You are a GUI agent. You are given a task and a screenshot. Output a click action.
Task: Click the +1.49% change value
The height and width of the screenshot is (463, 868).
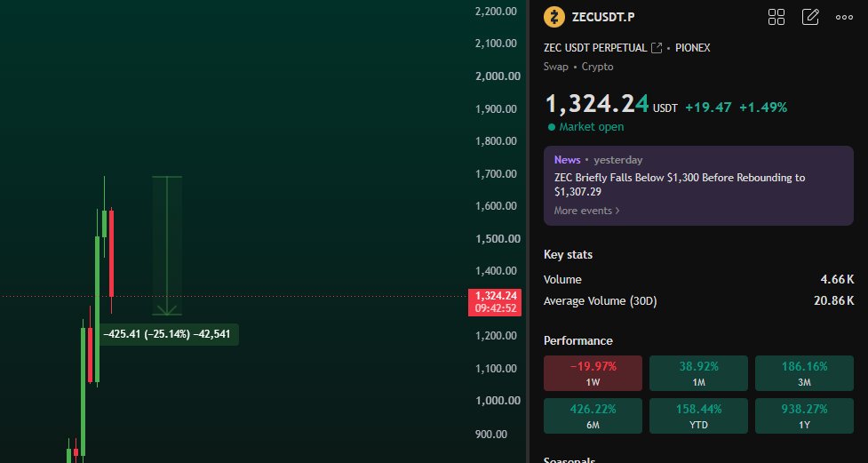pyautogui.click(x=763, y=108)
